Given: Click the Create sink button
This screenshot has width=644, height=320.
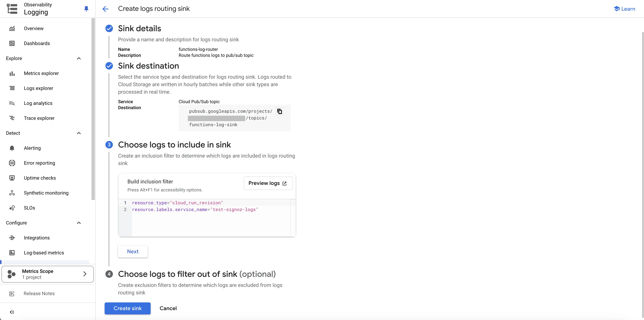Looking at the screenshot, I should [128, 308].
